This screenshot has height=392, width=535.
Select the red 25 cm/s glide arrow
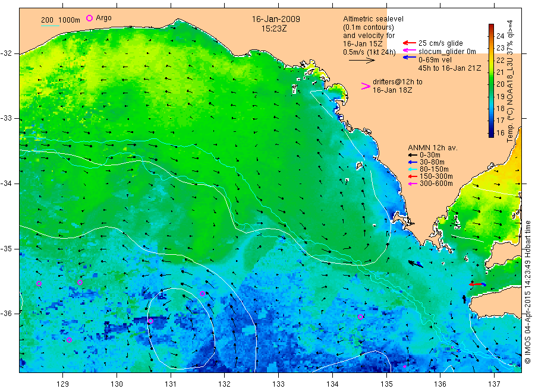[410, 43]
